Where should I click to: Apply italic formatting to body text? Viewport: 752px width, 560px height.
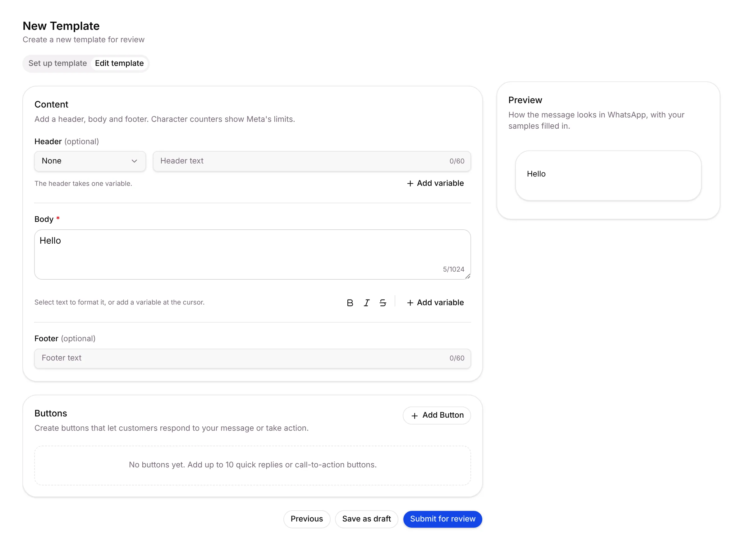coord(366,303)
